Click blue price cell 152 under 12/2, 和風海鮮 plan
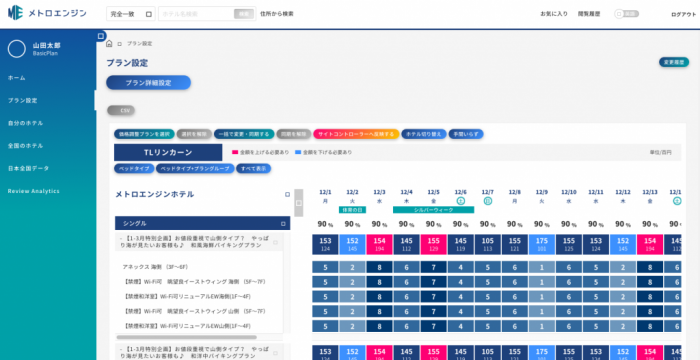Screen dimensions: 700x360 click(x=352, y=244)
